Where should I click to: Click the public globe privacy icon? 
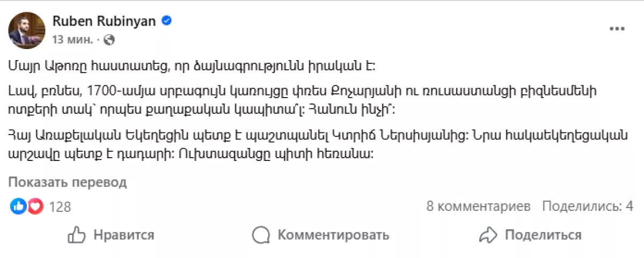(109, 40)
